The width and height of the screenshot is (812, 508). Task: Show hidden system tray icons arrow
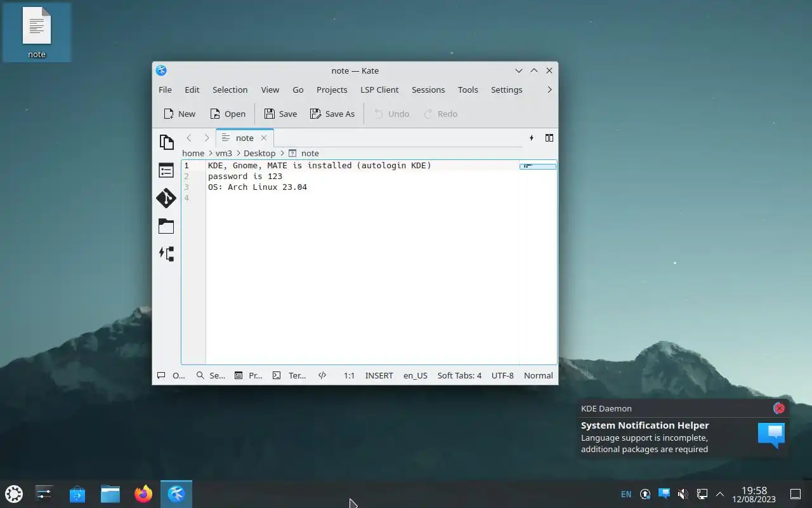(720, 494)
